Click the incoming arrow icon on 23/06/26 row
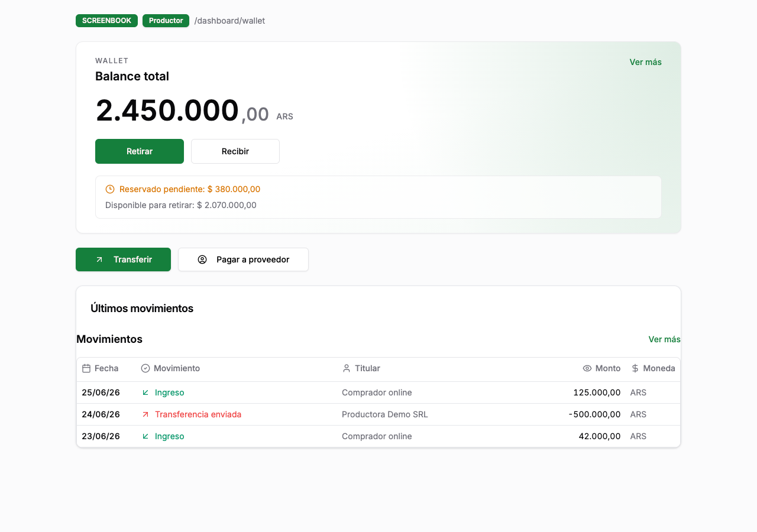 click(145, 436)
